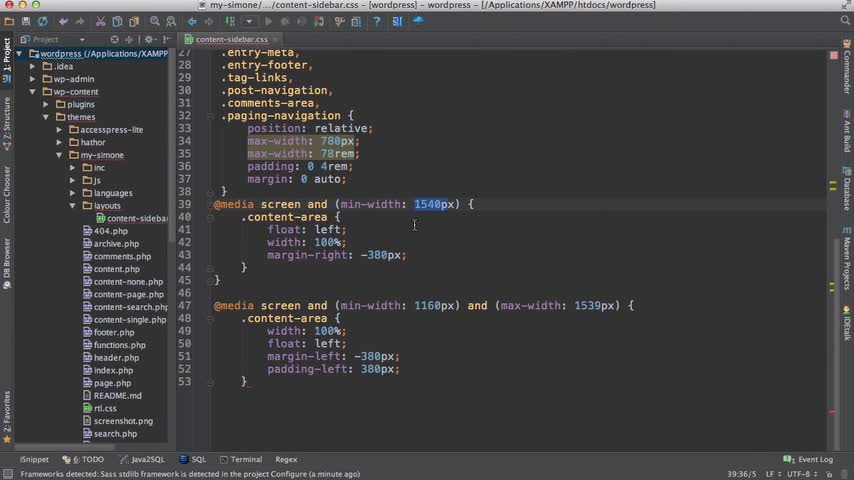Click the Make Project build icon
Screen dimensions: 854x480
[230, 21]
